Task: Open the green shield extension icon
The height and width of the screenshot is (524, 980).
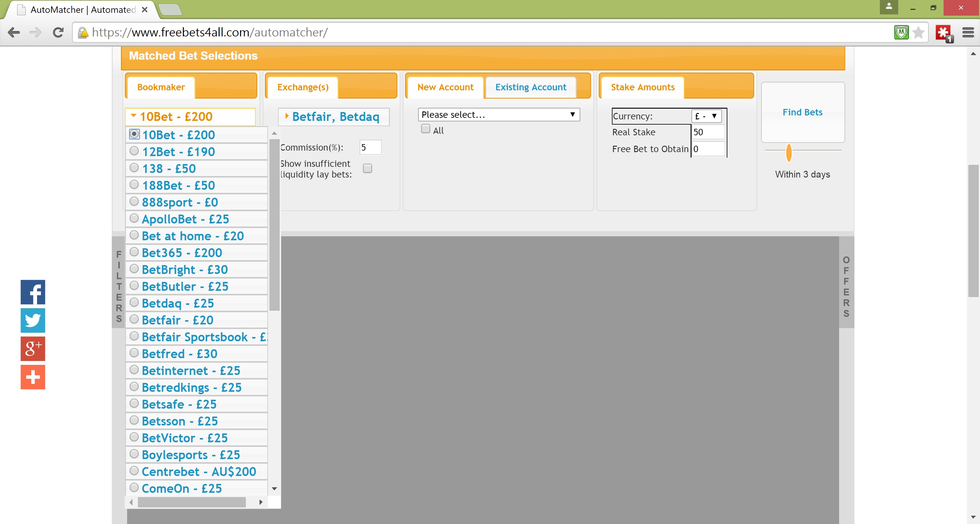Action: point(901,32)
